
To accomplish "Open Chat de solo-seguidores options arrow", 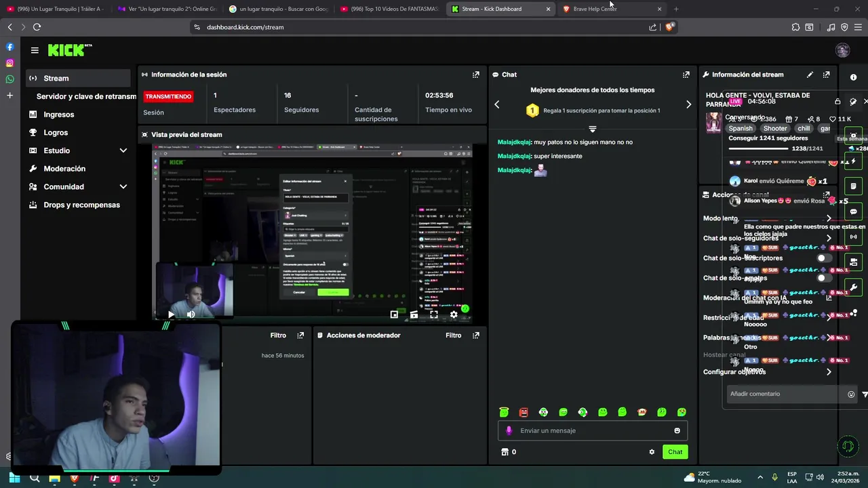I will click(x=829, y=239).
